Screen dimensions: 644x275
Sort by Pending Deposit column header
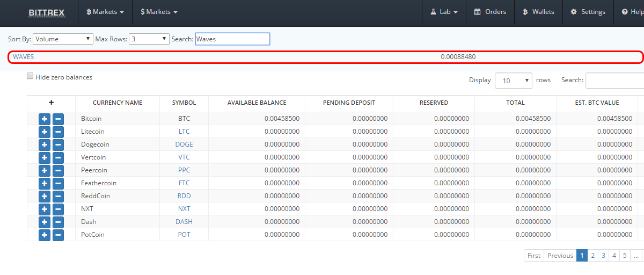point(349,103)
